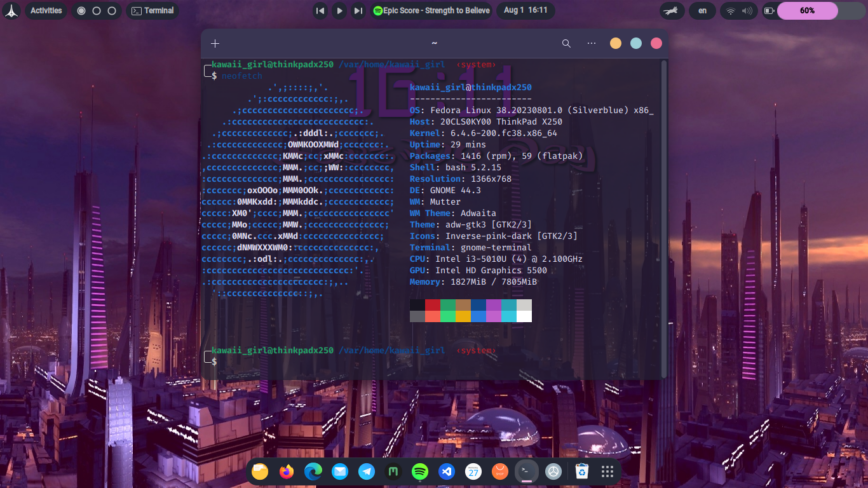Skip to the next track
The height and width of the screenshot is (488, 868).
[x=358, y=11]
